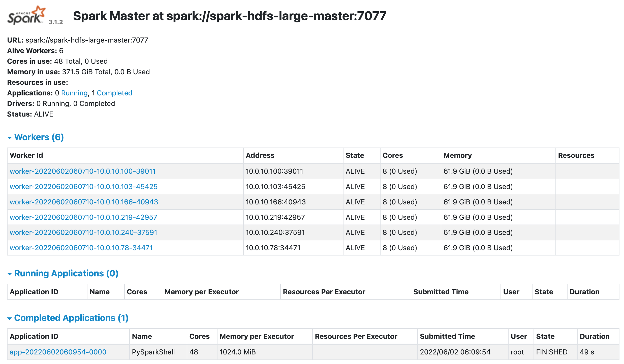Image resolution: width=624 pixels, height=364 pixels.
Task: Collapse the Completed Applications (1) section arrow
Action: pos(10,318)
